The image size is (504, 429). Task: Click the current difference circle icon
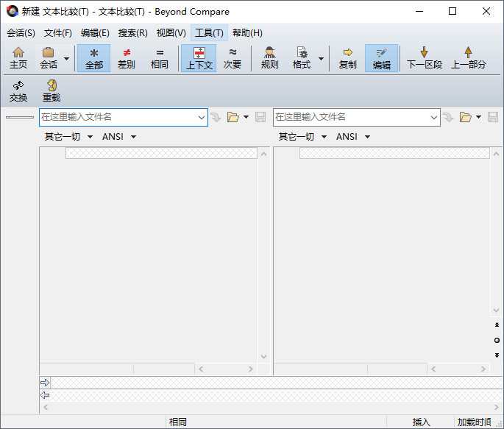(497, 340)
